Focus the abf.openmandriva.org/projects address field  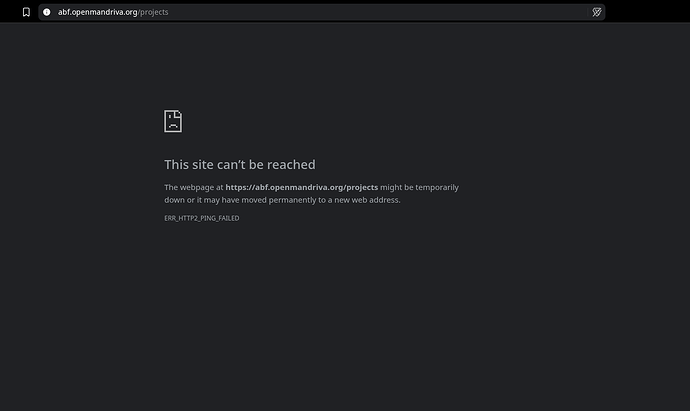pyautogui.click(x=321, y=12)
